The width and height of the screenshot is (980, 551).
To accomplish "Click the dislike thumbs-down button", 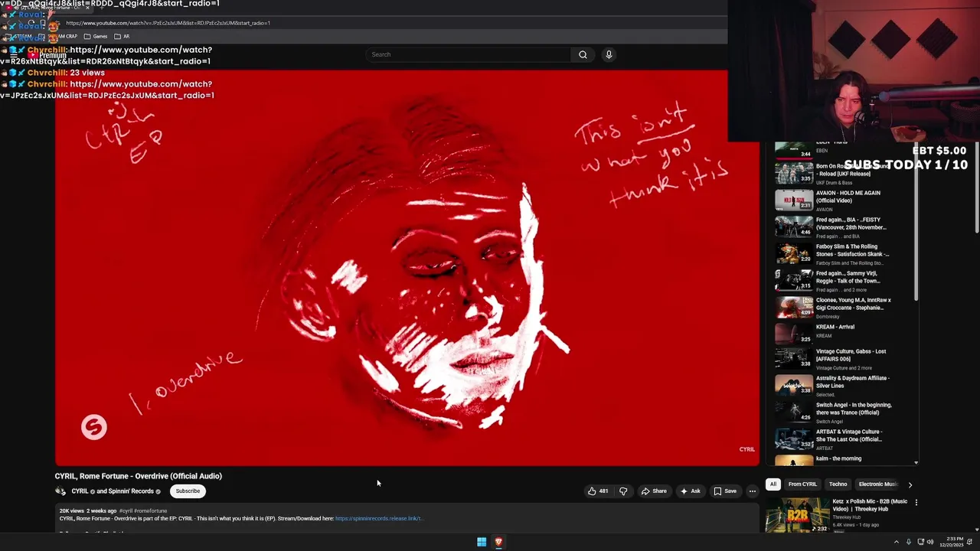I will click(x=622, y=491).
